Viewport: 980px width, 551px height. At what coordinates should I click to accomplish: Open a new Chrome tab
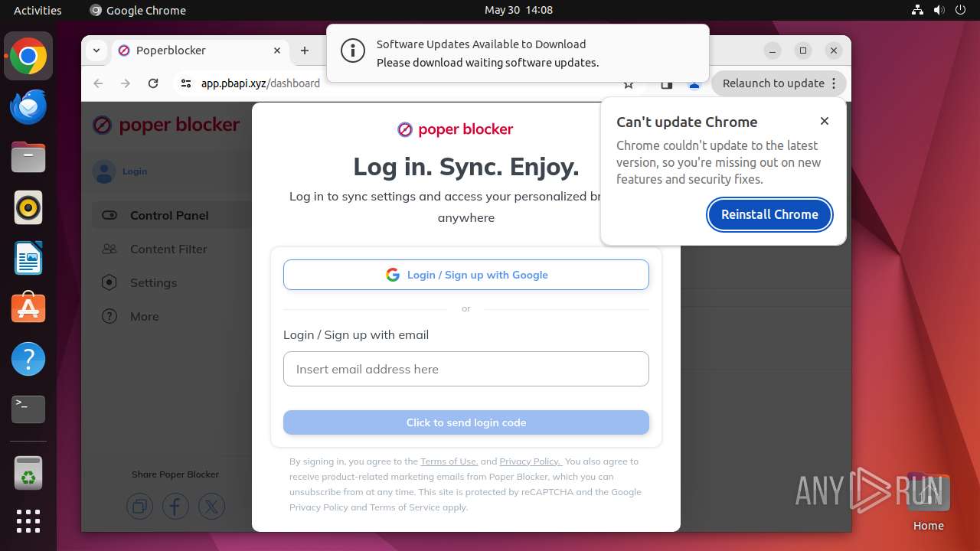tap(305, 51)
